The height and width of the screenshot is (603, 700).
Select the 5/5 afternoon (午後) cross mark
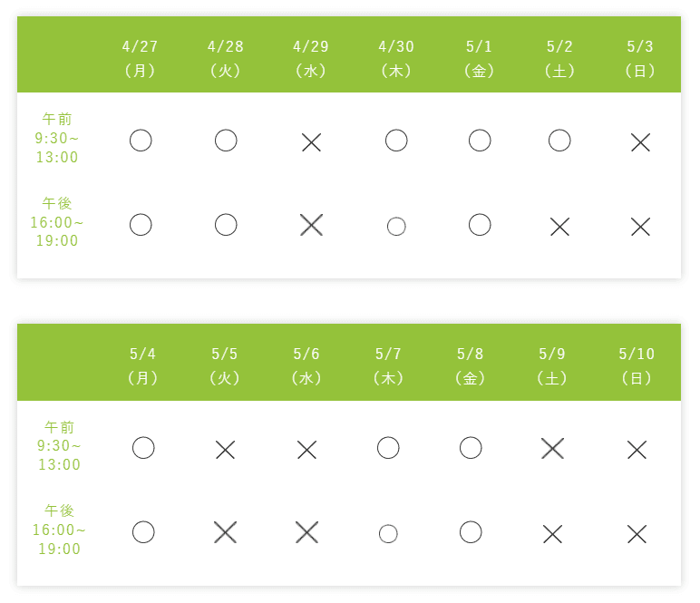pyautogui.click(x=225, y=532)
